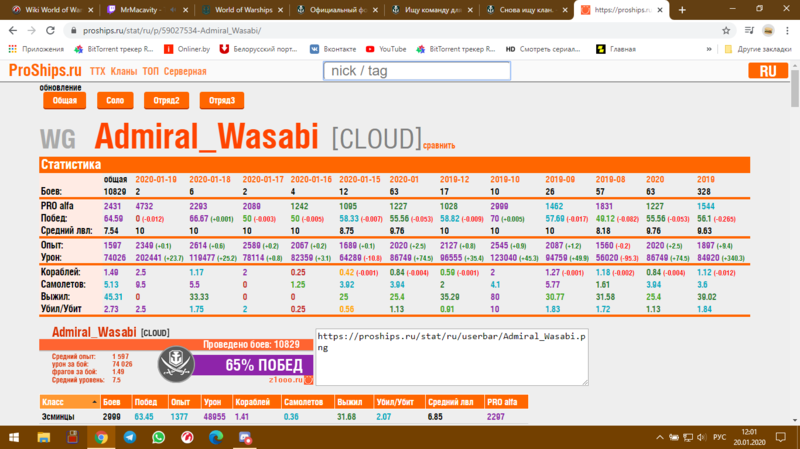
Task: Click the 2019-12 column header
Action: tap(454, 180)
